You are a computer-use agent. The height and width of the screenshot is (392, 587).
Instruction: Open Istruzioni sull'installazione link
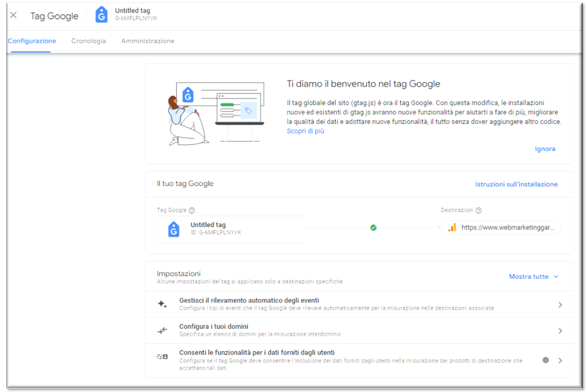[516, 184]
